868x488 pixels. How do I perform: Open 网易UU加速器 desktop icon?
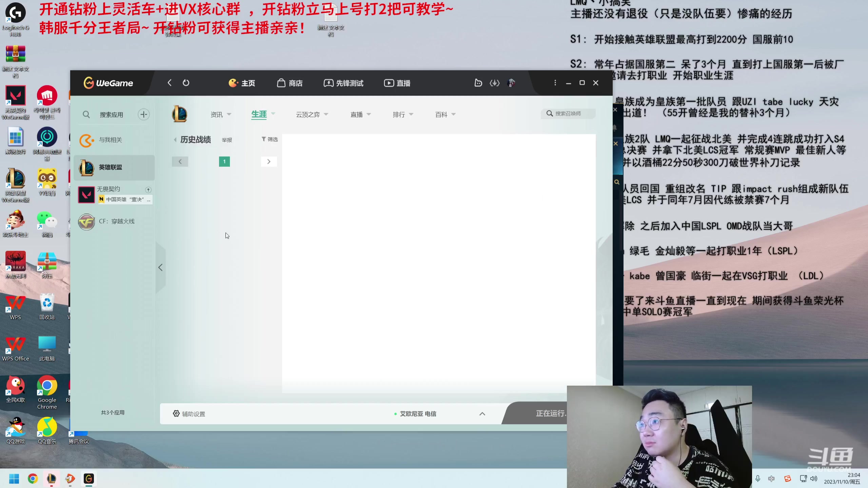47,144
